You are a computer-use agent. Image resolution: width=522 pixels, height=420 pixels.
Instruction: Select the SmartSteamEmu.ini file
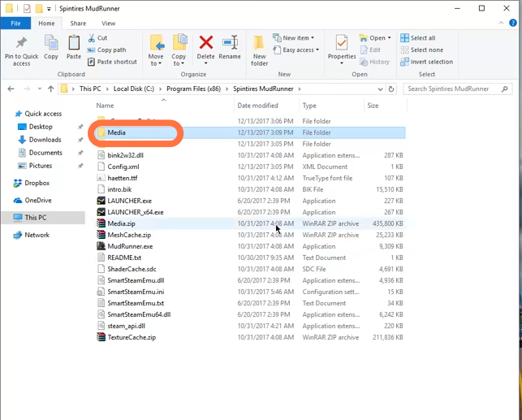(250, 292)
